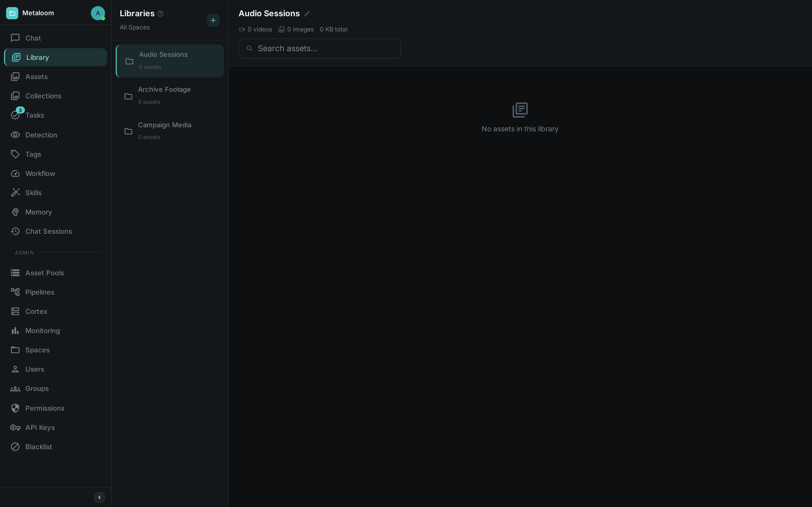Image resolution: width=812 pixels, height=507 pixels.
Task: Collapse the sidebar with chevron button
Action: click(99, 497)
